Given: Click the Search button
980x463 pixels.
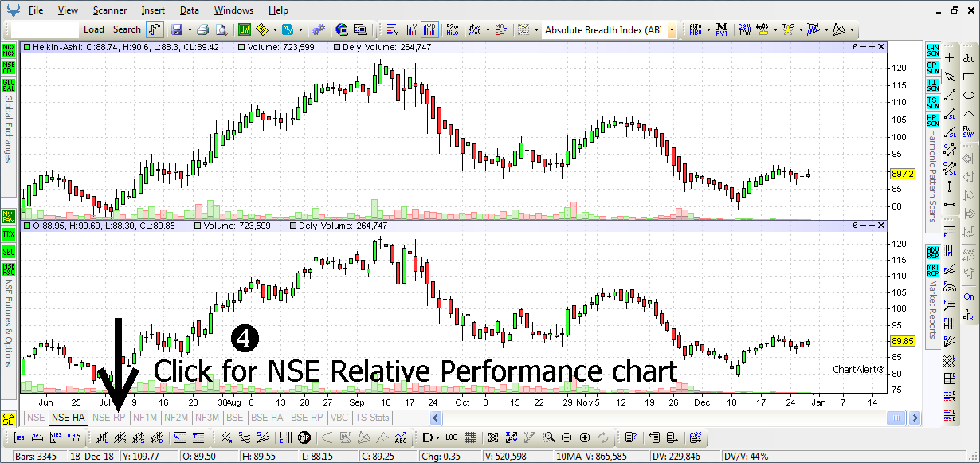Looking at the screenshot, I should tap(127, 29).
